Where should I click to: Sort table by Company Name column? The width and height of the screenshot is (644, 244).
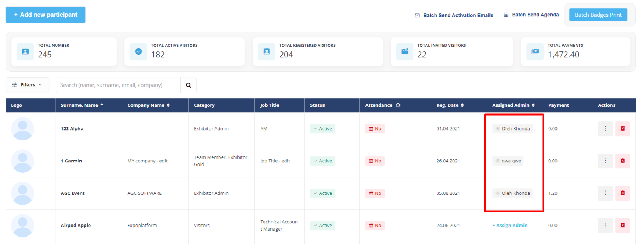click(148, 105)
